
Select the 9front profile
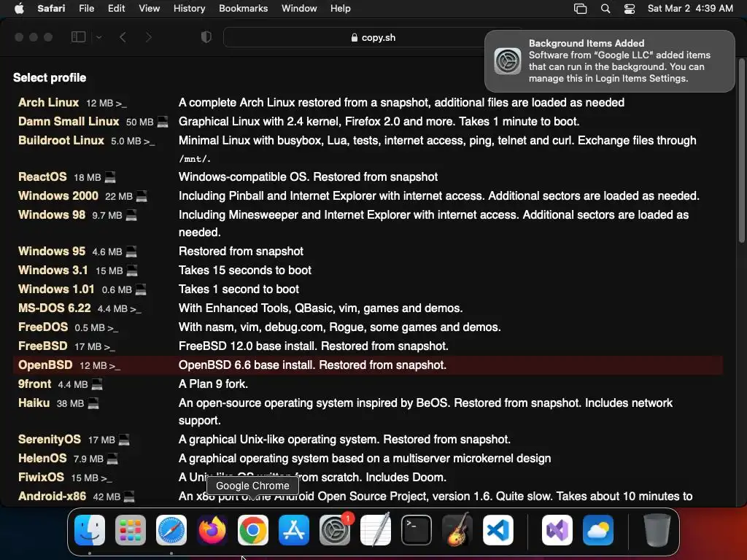34,384
